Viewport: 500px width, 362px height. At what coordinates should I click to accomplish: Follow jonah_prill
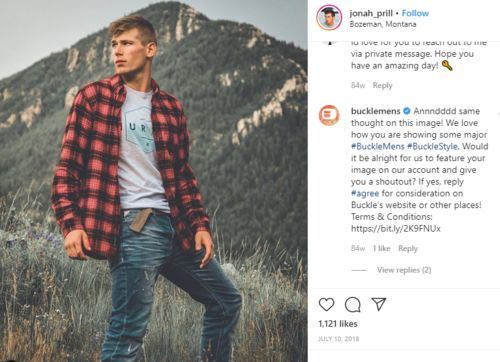click(x=415, y=13)
